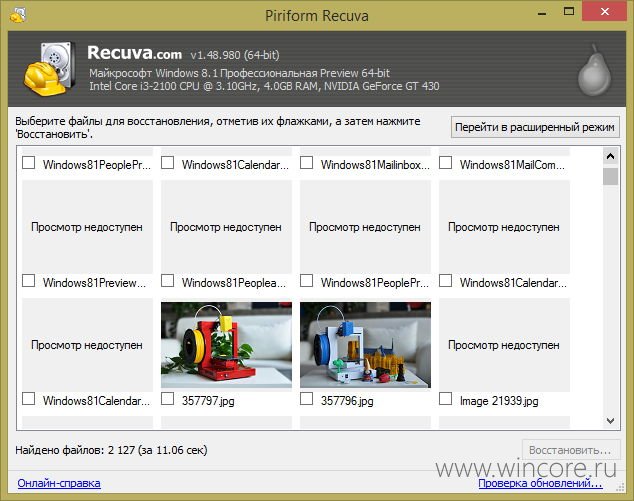
Task: Select the Image 21939.jpg checkbox
Action: 446,399
